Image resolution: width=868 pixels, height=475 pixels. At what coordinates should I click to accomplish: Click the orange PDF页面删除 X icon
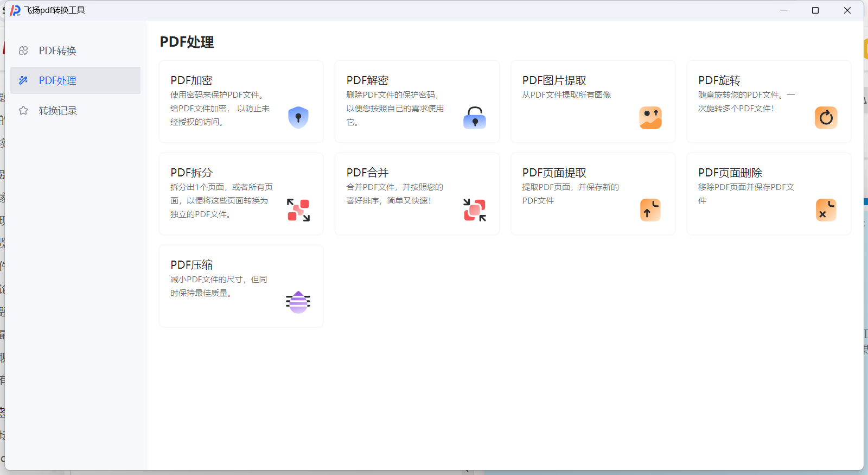[x=826, y=210]
